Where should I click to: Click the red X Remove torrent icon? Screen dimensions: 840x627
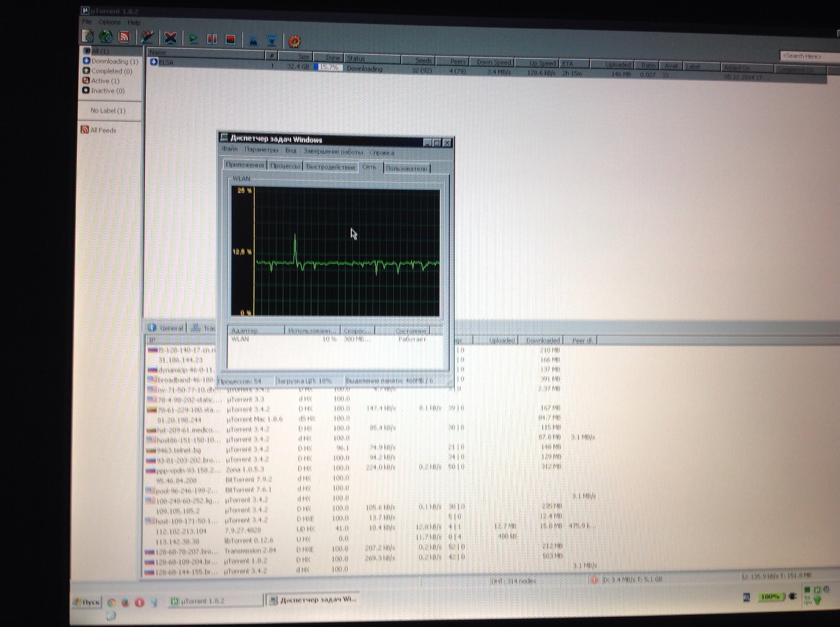(x=170, y=38)
